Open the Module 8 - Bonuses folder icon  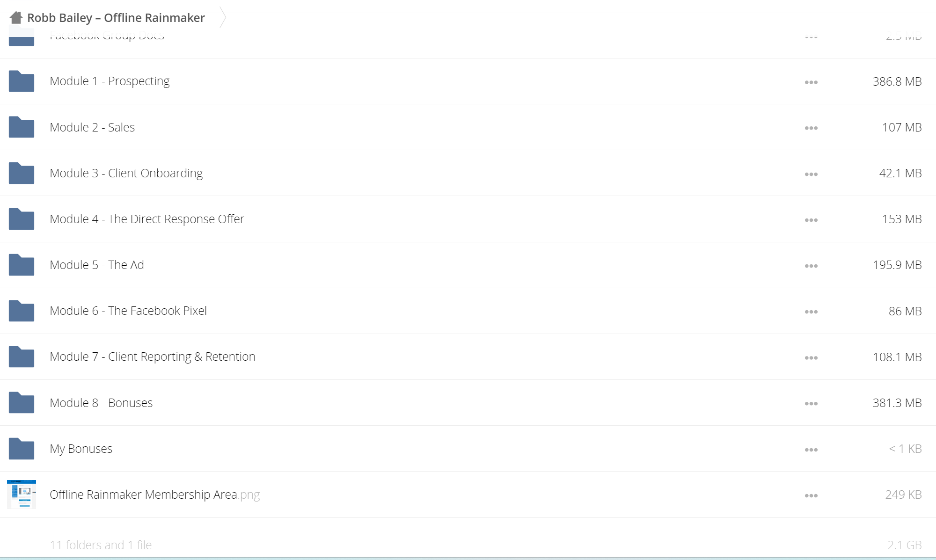(22, 402)
